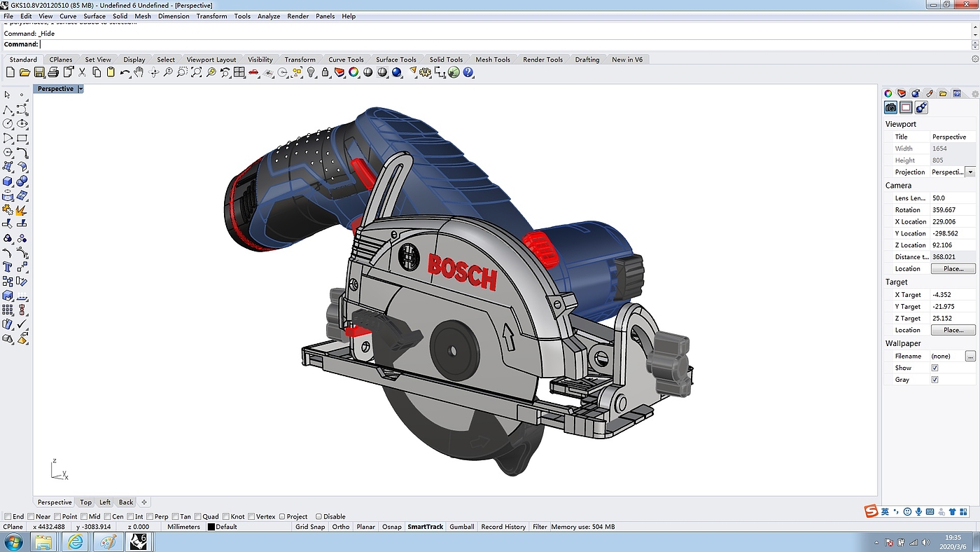Enable the Near object snap checkbox

(31, 516)
